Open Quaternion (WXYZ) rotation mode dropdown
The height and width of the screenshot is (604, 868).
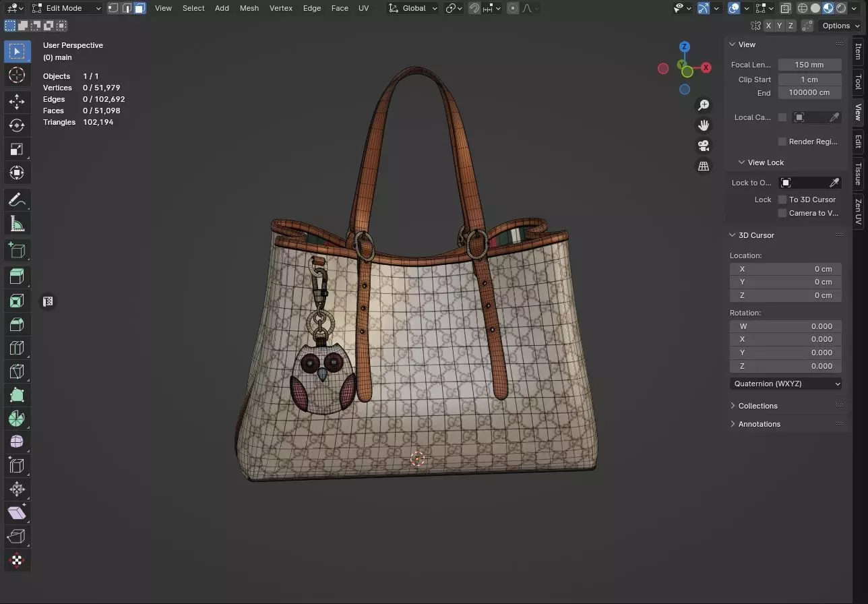click(x=786, y=384)
